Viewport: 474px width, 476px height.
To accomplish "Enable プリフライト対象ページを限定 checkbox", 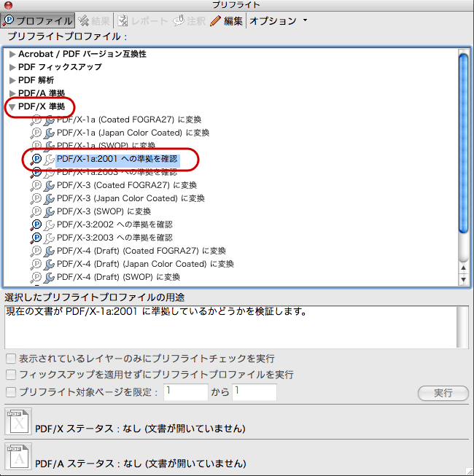I will [11, 392].
